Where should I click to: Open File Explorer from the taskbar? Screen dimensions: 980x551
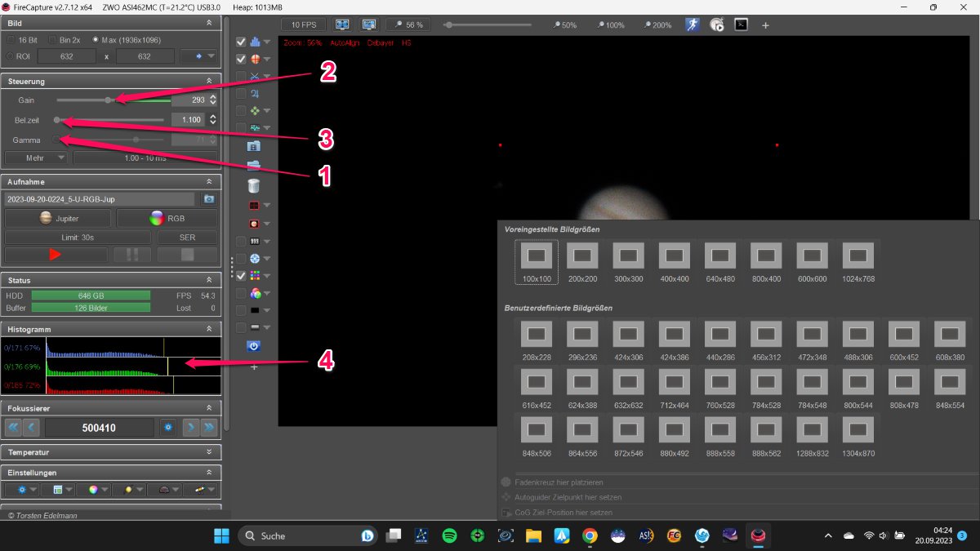coord(533,535)
